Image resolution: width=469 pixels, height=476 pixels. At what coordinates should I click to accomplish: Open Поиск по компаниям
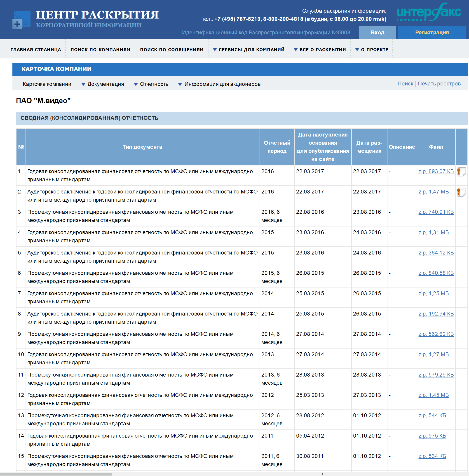click(x=101, y=49)
